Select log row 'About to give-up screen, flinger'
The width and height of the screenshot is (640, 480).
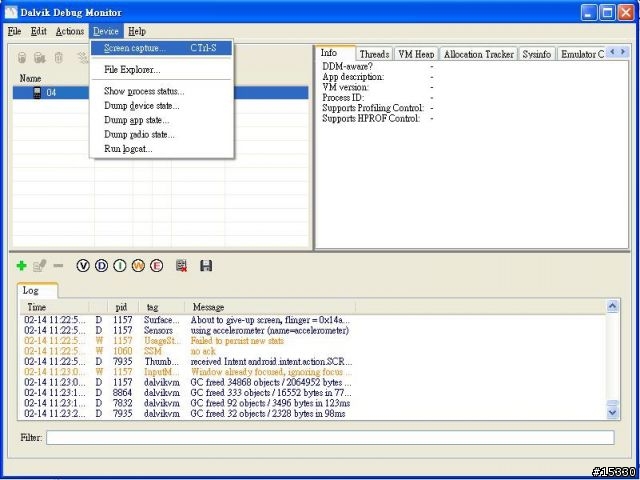click(x=313, y=320)
